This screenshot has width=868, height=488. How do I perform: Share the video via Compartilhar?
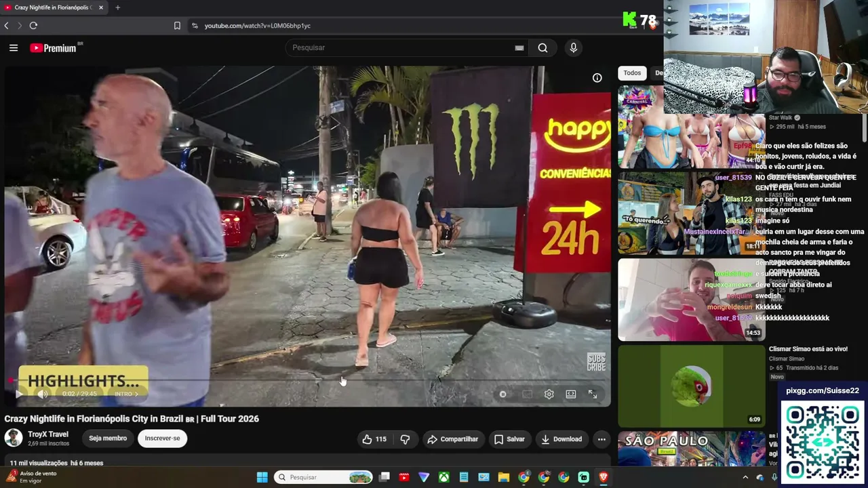click(x=452, y=439)
